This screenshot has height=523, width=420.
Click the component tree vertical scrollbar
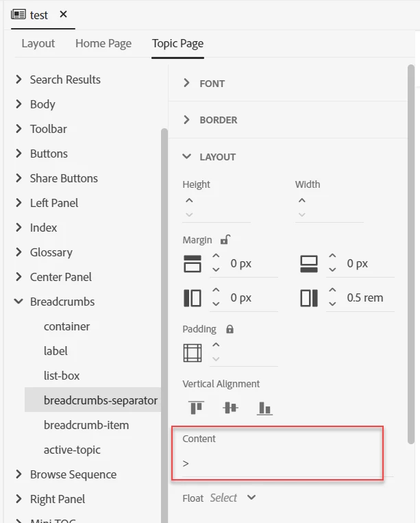coord(164,325)
